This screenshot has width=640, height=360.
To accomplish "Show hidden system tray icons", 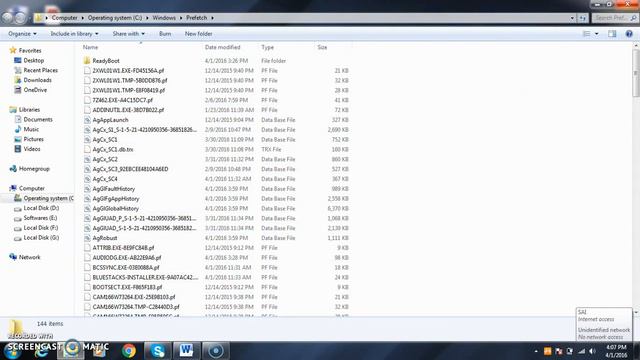I will [x=536, y=351].
